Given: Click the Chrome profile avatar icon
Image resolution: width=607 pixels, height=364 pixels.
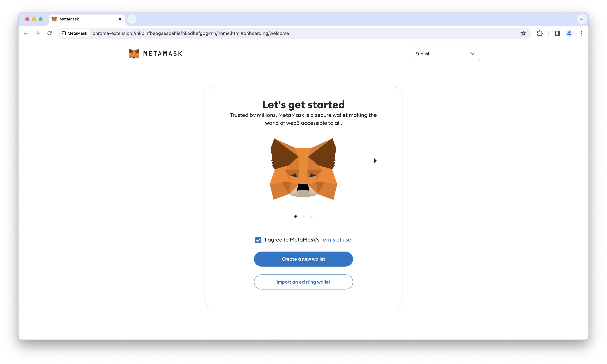Looking at the screenshot, I should coord(569,33).
